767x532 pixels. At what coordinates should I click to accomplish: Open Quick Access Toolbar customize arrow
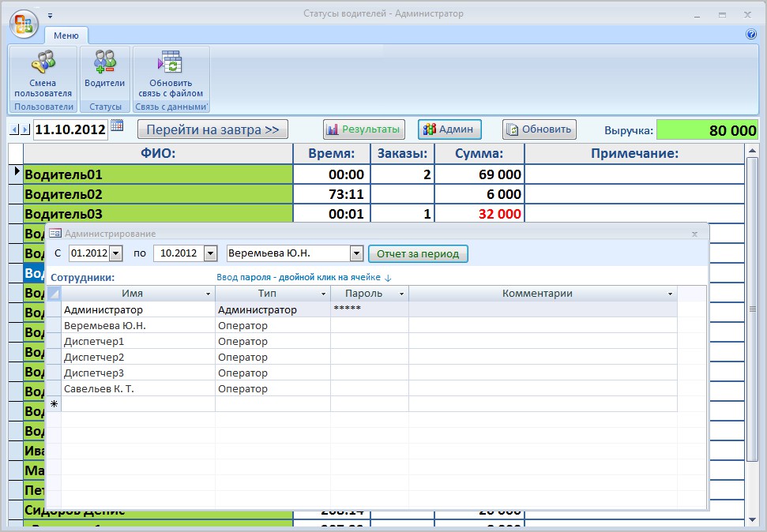(x=51, y=15)
